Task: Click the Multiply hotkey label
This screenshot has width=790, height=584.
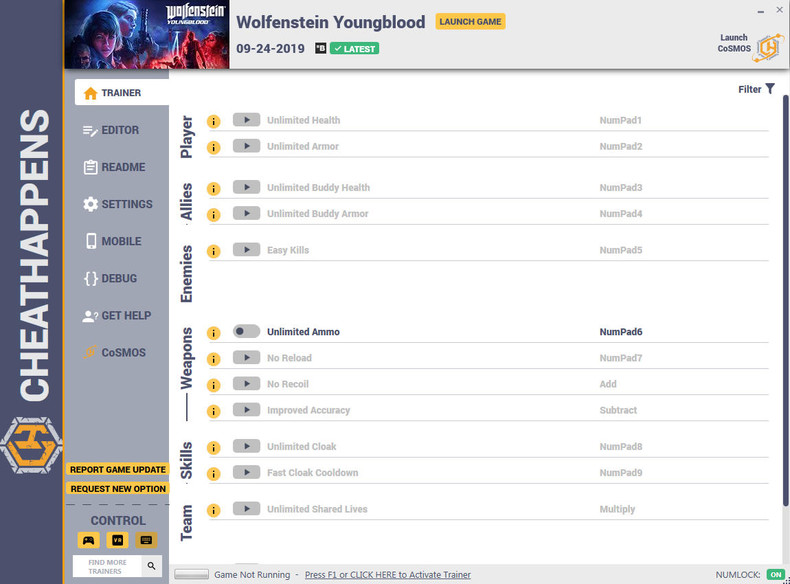Action: [x=617, y=509]
